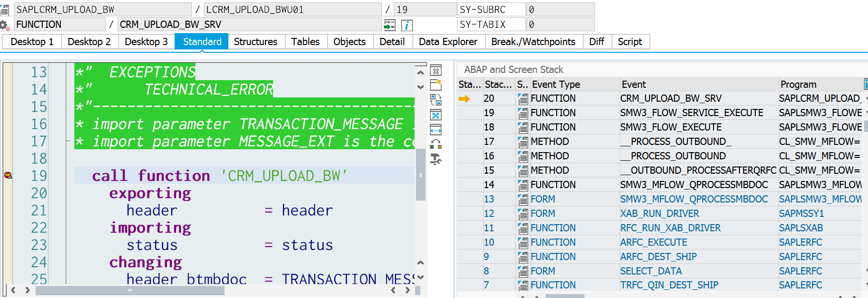Click the yellow current-stack arrow on row 20
The image size is (868, 298).
pyautogui.click(x=464, y=98)
